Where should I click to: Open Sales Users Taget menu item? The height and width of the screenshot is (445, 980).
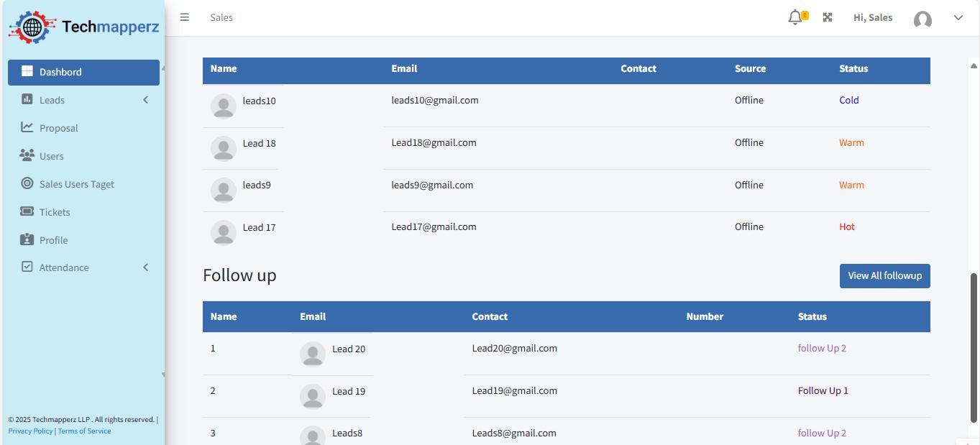[x=83, y=184]
